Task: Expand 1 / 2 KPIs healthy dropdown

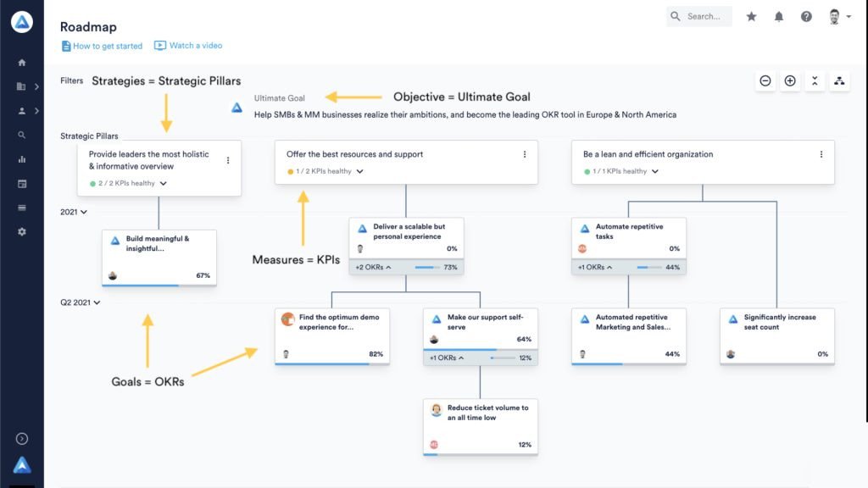Action: 359,171
